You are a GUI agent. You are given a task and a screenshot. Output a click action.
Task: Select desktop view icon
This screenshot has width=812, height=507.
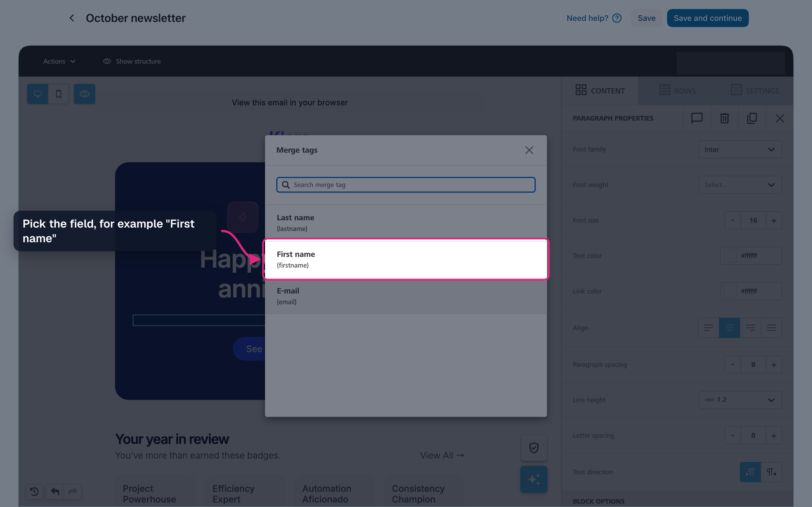point(37,94)
